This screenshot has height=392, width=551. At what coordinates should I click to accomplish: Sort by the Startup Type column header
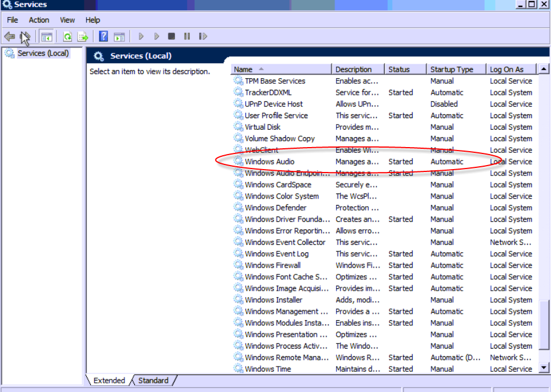tap(457, 69)
